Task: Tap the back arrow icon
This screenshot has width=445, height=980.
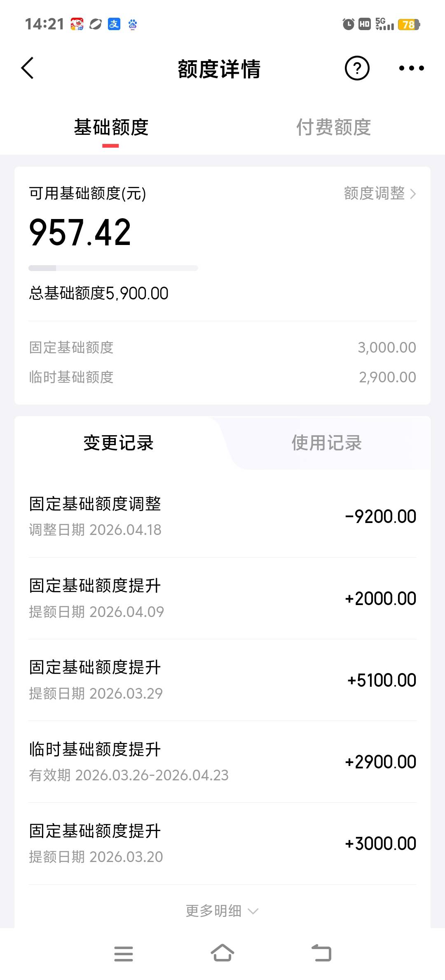Action: click(x=28, y=68)
